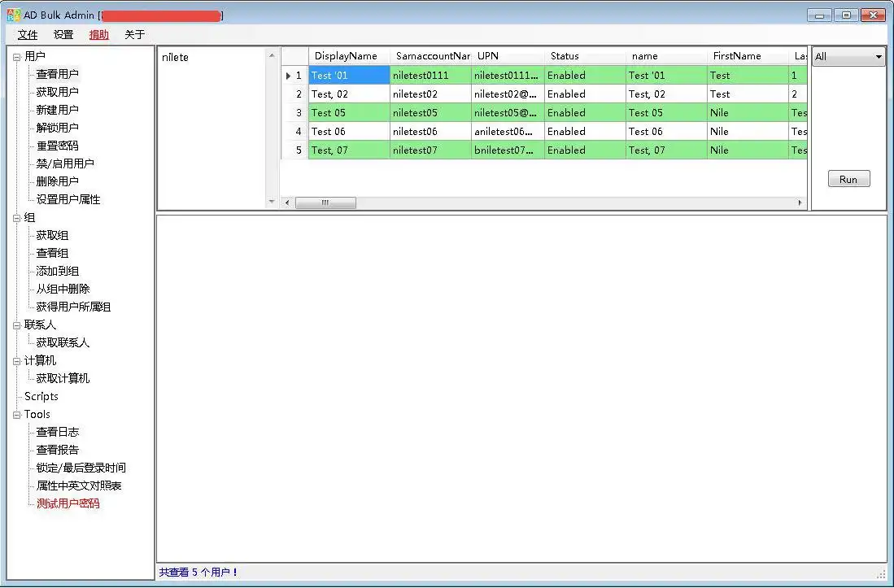The image size is (894, 588).
Task: Select 设置用户属性 in the tree
Action: [x=68, y=199]
